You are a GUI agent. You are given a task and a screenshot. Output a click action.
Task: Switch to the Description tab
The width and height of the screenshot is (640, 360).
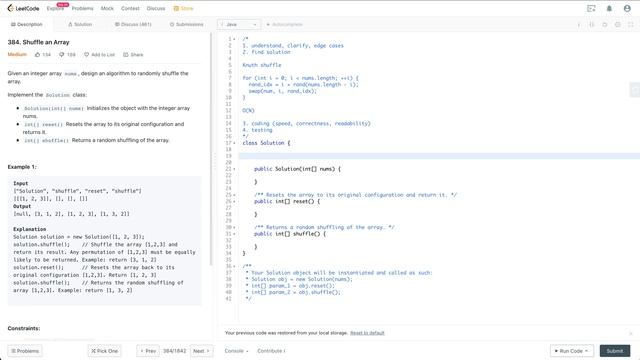27,24
